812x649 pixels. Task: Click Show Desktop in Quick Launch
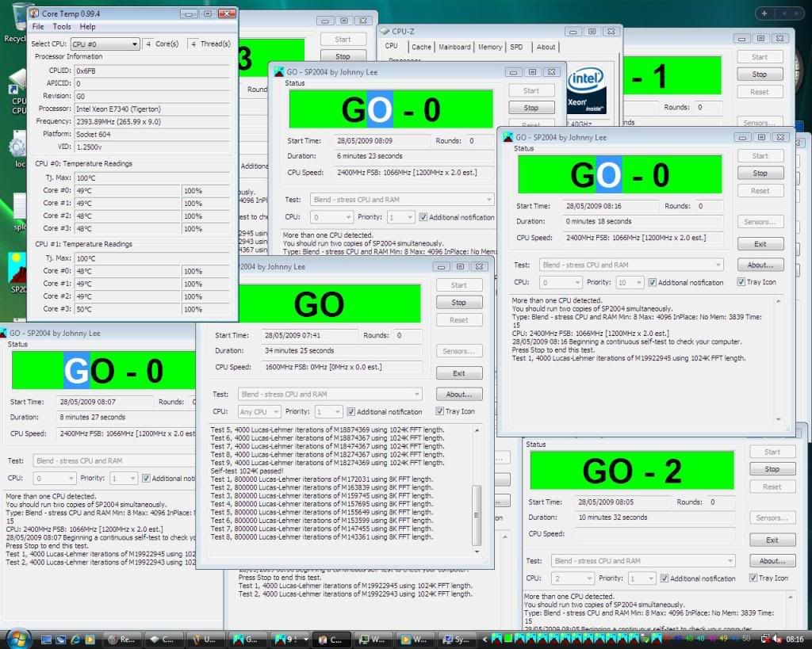pyautogui.click(x=46, y=639)
